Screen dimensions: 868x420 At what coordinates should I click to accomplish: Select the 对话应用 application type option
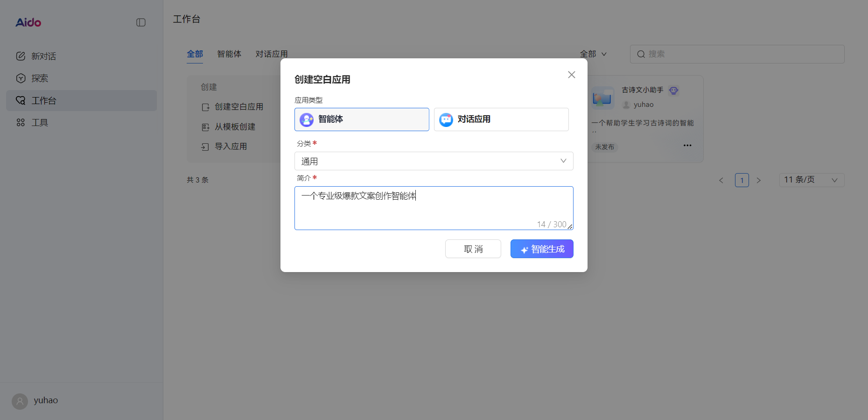tap(501, 119)
